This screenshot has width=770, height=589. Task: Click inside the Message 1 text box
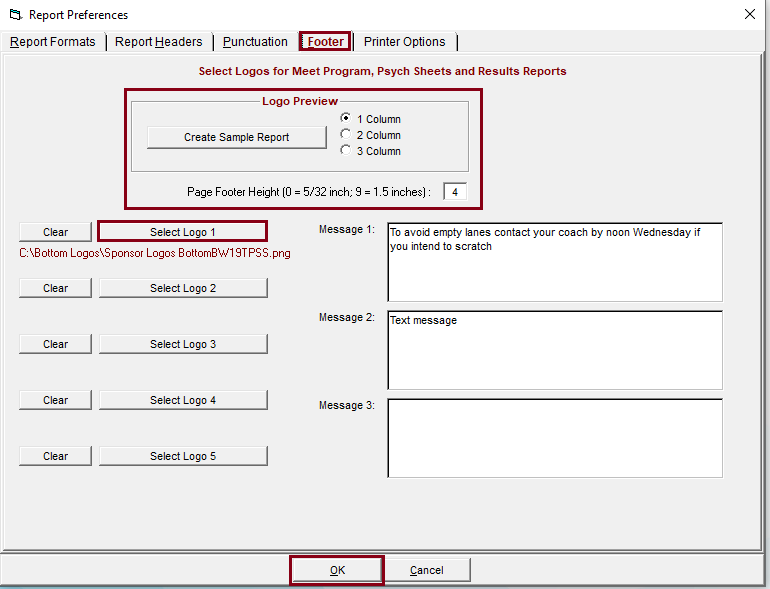[554, 262]
